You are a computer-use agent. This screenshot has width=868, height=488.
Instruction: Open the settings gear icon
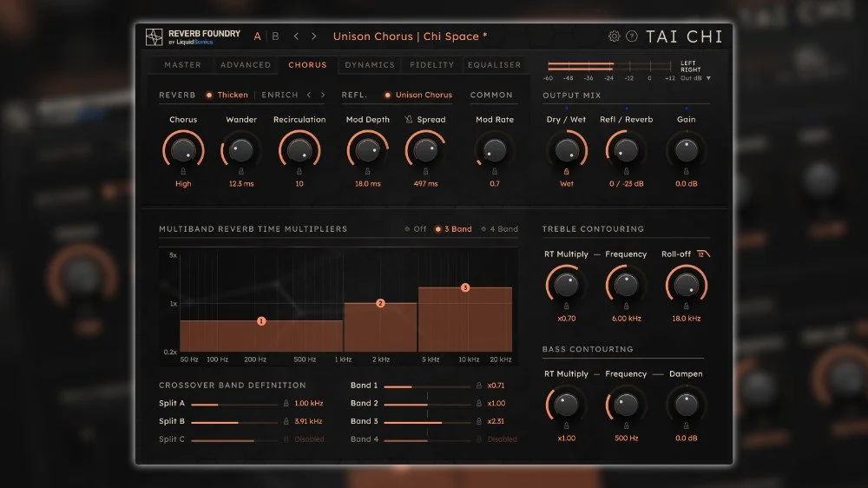coord(614,36)
